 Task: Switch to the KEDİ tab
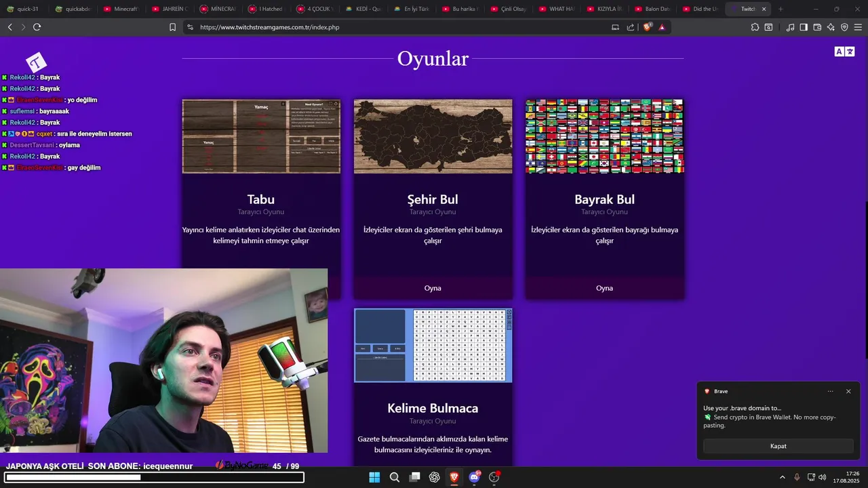(362, 9)
